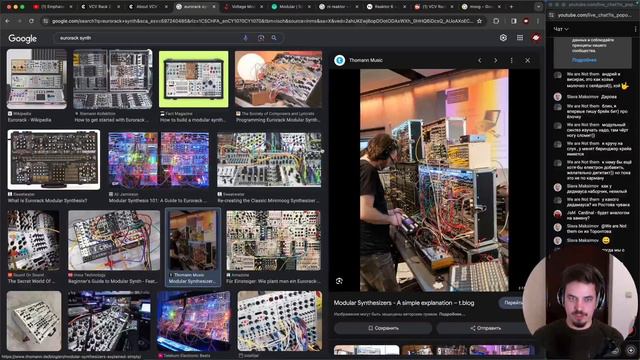The width and height of the screenshot is (640, 360).
Task: Open the browser side panel icon
Action: (x=514, y=21)
